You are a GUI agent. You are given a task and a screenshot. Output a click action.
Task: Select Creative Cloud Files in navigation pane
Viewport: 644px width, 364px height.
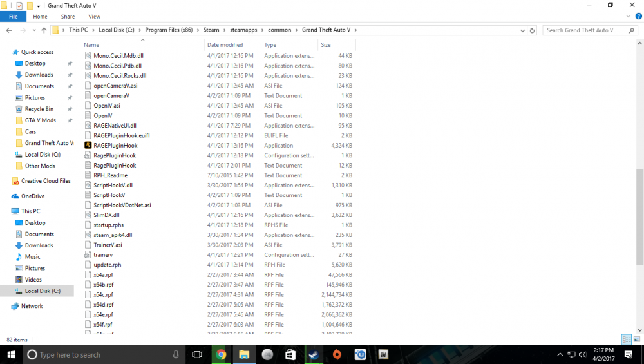pyautogui.click(x=46, y=181)
